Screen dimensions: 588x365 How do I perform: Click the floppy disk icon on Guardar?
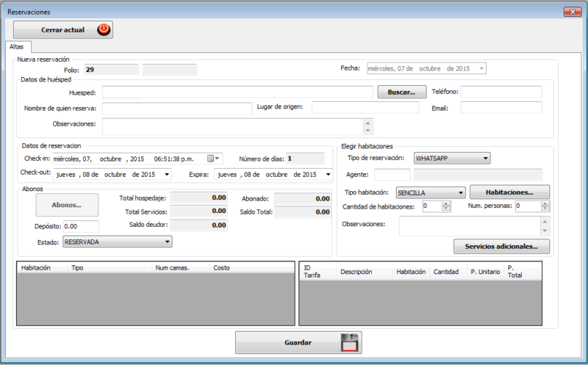click(x=350, y=342)
